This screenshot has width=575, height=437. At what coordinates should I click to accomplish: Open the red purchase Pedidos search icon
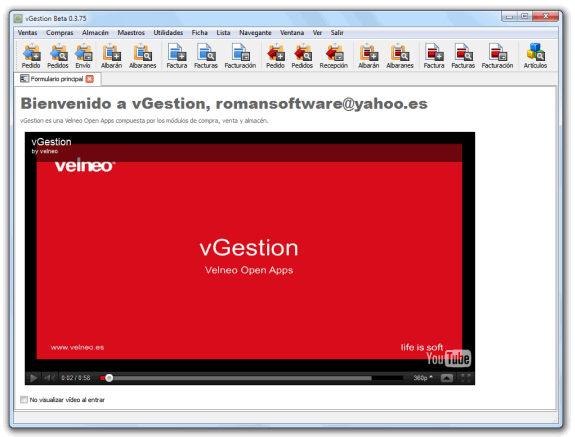click(302, 56)
